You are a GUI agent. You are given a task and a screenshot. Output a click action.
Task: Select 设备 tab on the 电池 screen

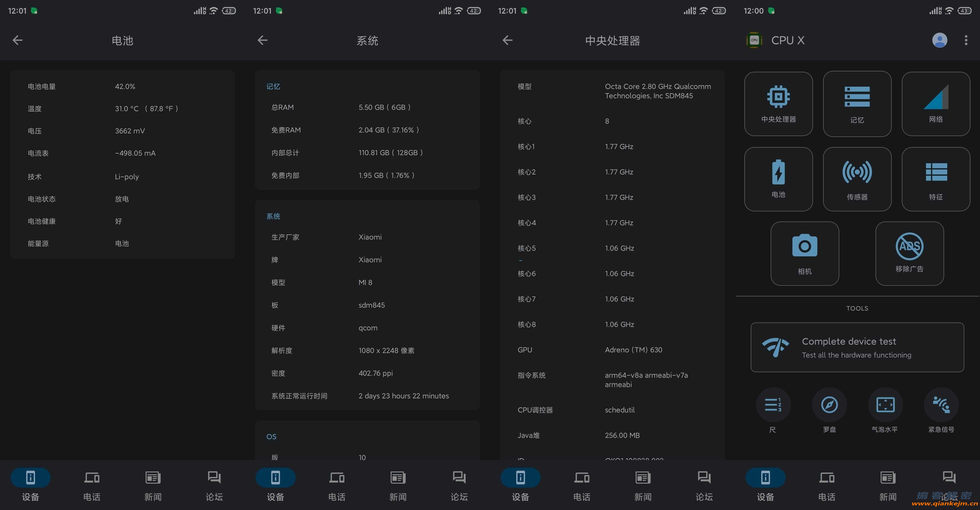coord(30,486)
